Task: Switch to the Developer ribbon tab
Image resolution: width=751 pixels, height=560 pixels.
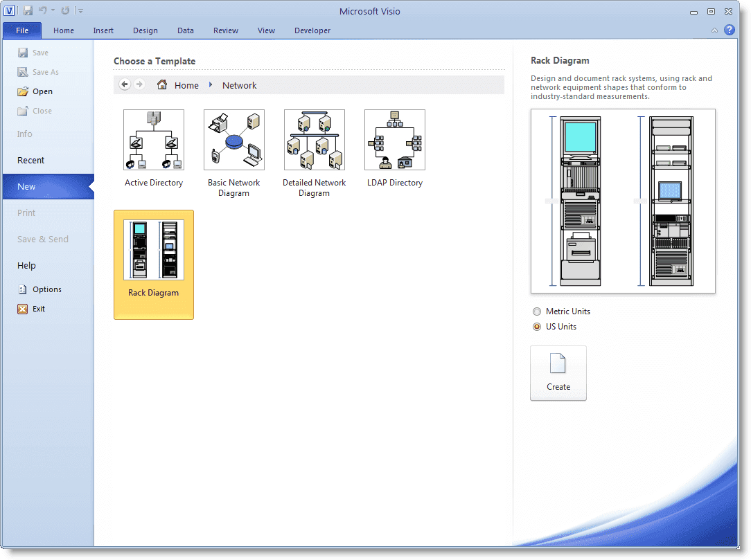Action: click(x=312, y=30)
